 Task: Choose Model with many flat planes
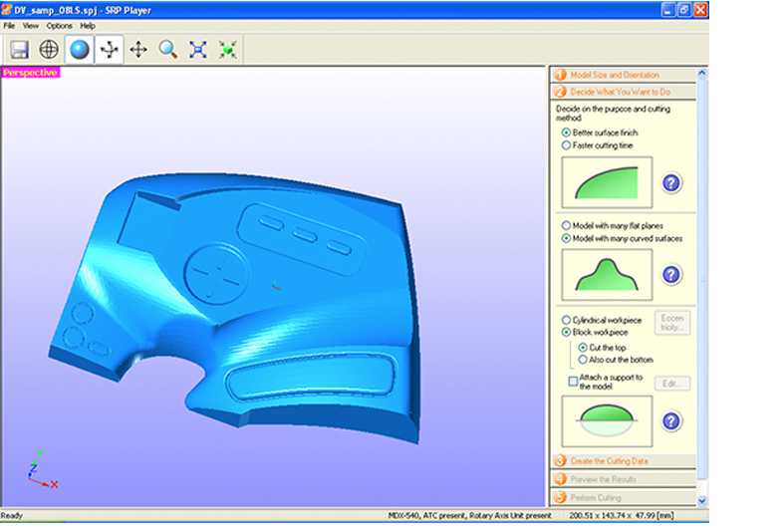[x=567, y=226]
